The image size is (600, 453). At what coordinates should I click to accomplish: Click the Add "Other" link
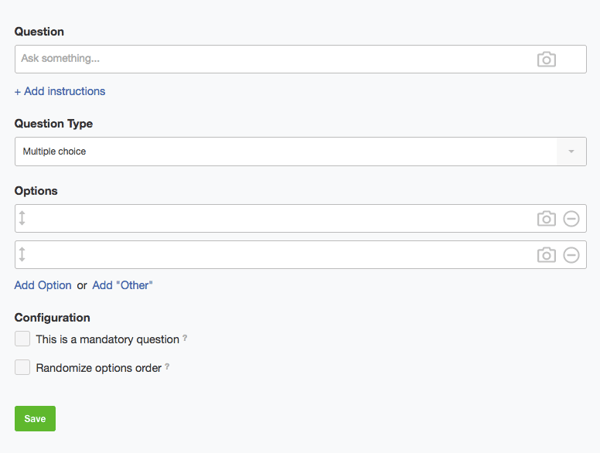[122, 285]
